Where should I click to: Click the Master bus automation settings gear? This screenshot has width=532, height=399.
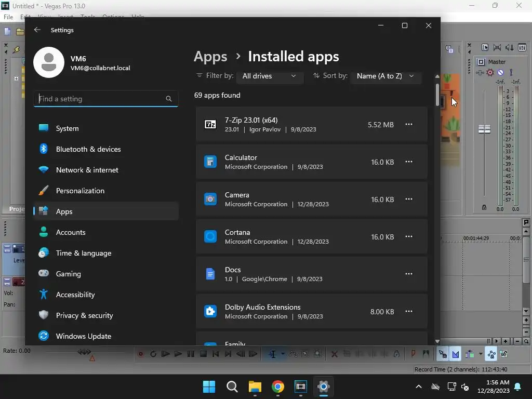[490, 72]
